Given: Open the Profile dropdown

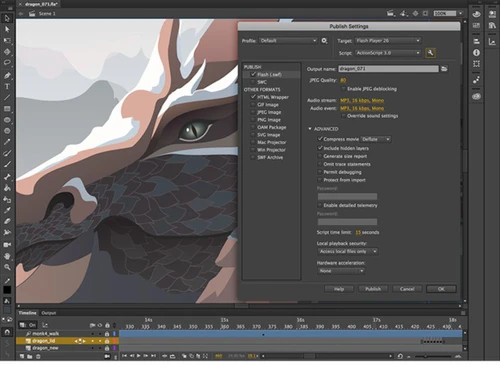Looking at the screenshot, I should click(288, 41).
